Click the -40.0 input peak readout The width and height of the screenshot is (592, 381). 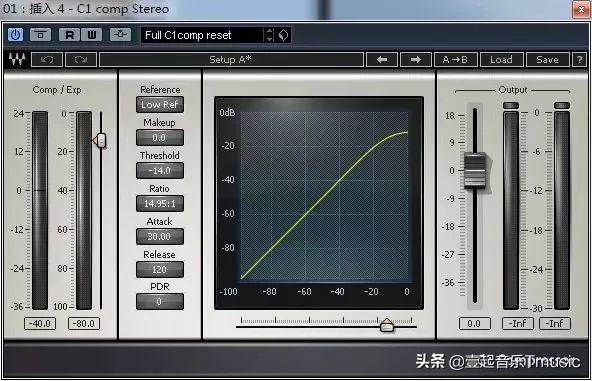coord(40,324)
